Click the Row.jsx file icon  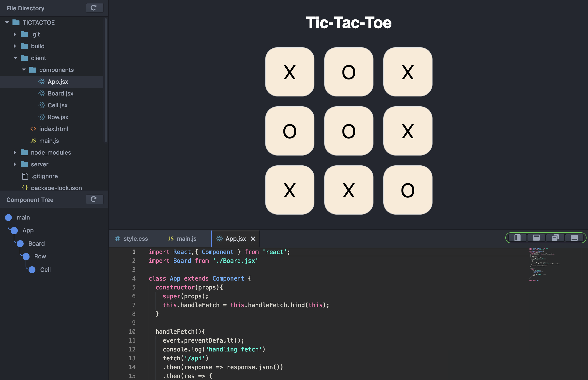42,116
